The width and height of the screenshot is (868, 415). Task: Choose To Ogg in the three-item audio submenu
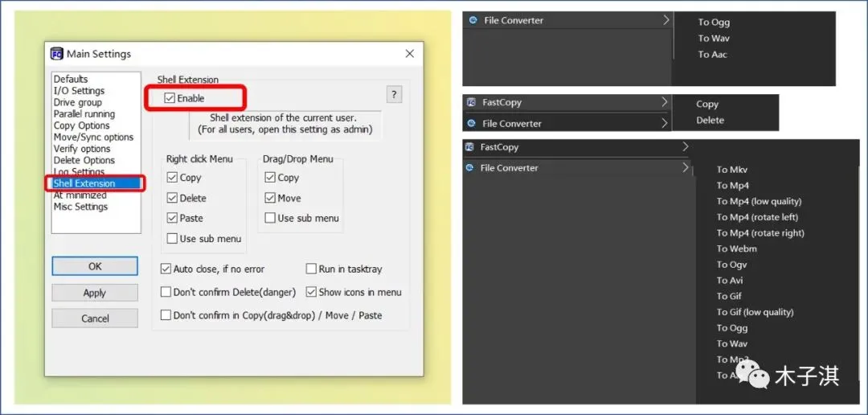[714, 23]
